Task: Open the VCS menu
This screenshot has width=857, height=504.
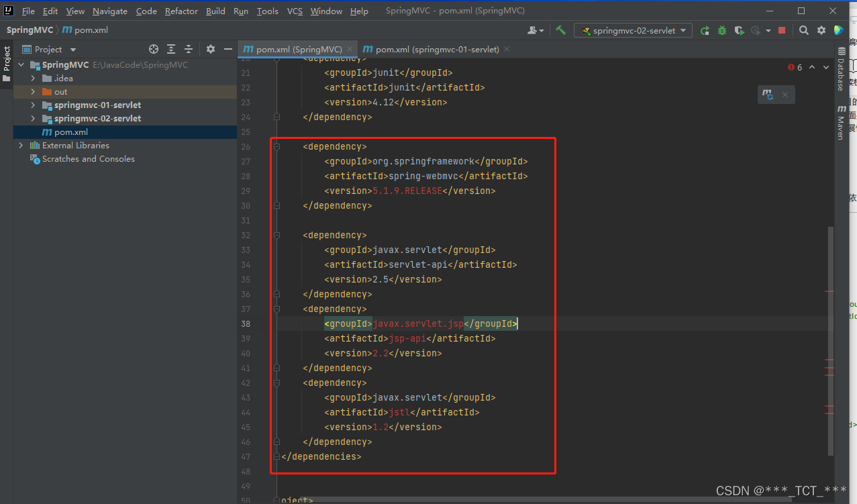Action: pos(295,11)
